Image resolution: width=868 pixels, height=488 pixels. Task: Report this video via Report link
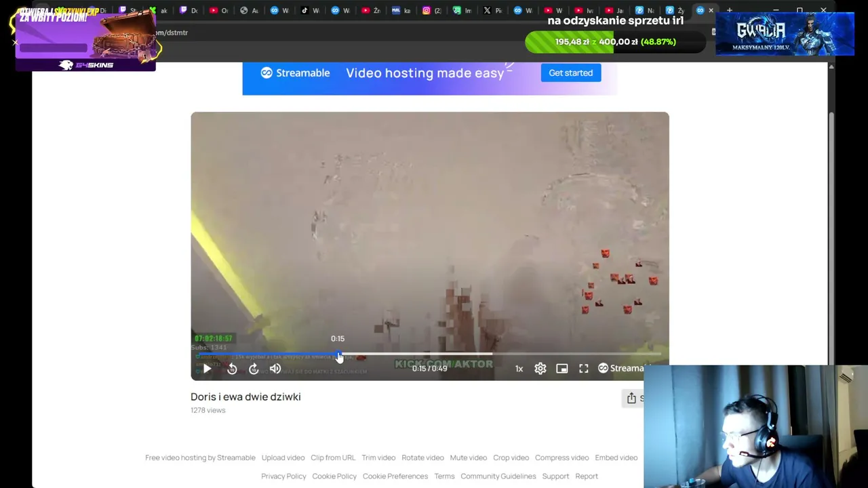pos(587,476)
